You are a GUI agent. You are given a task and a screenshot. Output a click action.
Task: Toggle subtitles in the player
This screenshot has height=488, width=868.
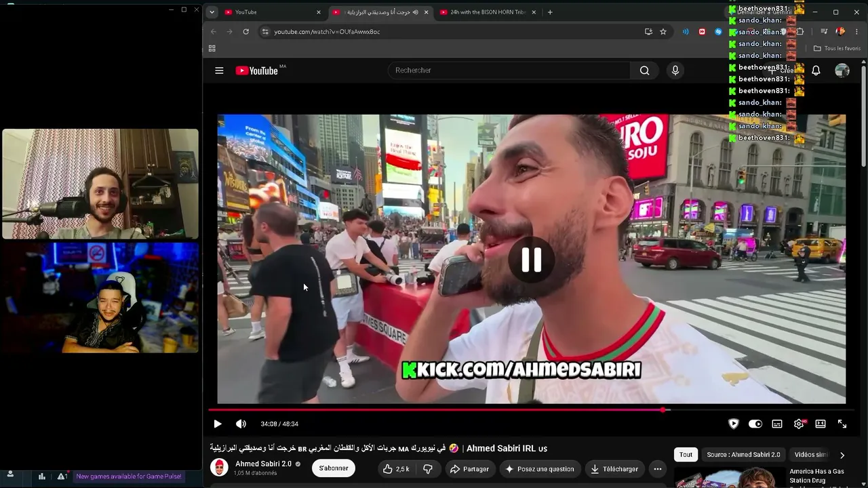(x=777, y=424)
